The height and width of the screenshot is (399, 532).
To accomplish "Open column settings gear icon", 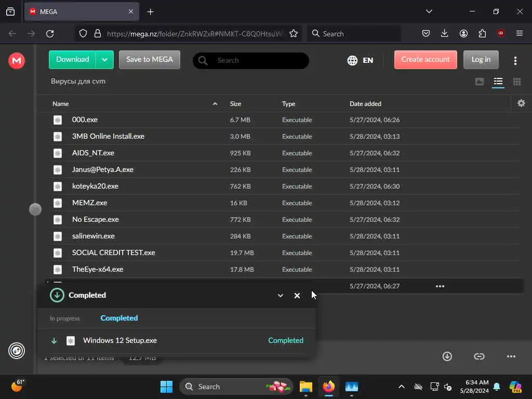I will 521,103.
